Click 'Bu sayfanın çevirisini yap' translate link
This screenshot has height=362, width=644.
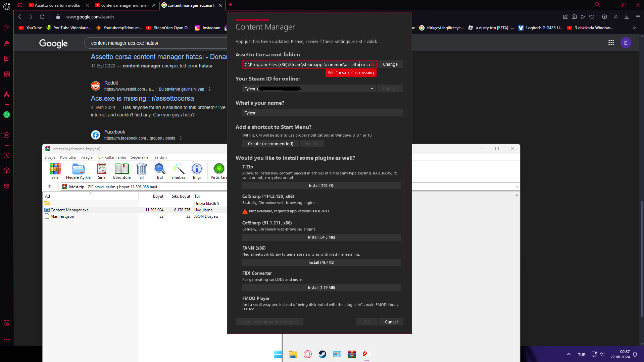181,89
